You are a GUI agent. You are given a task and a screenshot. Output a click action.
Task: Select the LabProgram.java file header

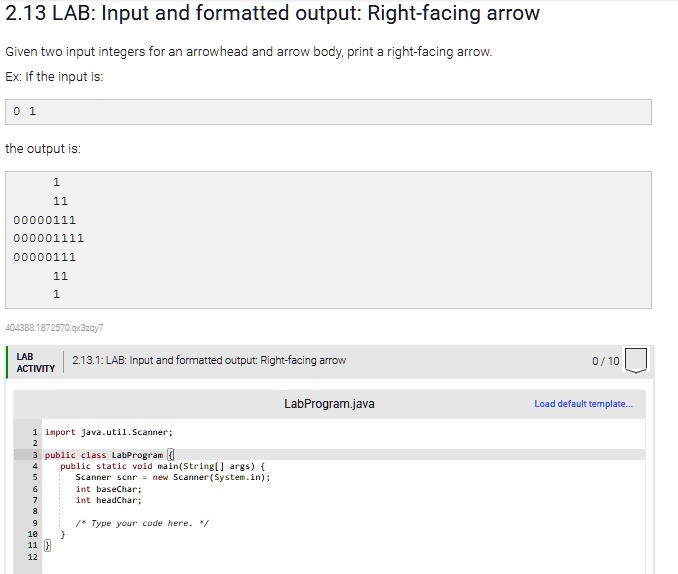coord(329,404)
